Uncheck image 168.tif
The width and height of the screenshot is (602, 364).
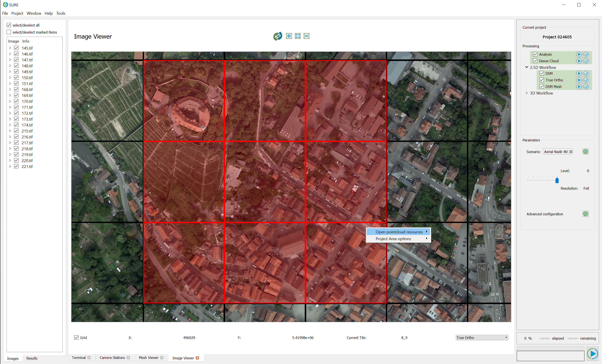16,89
